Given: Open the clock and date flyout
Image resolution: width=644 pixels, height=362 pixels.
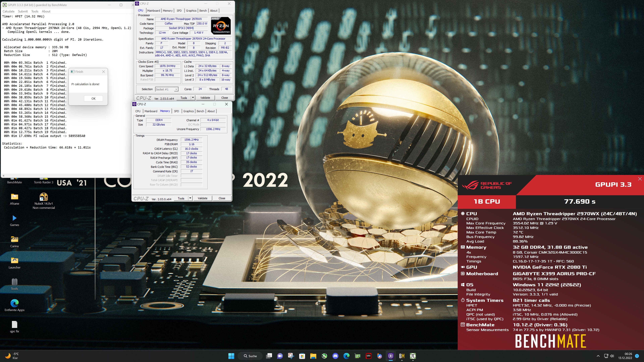Looking at the screenshot, I should coord(625,356).
